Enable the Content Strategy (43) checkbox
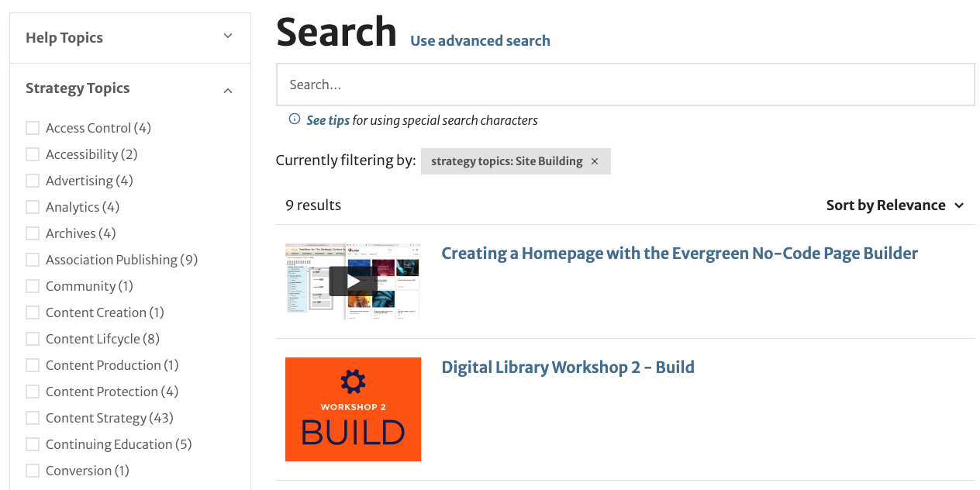Viewport: 980px width, 490px height. [33, 418]
